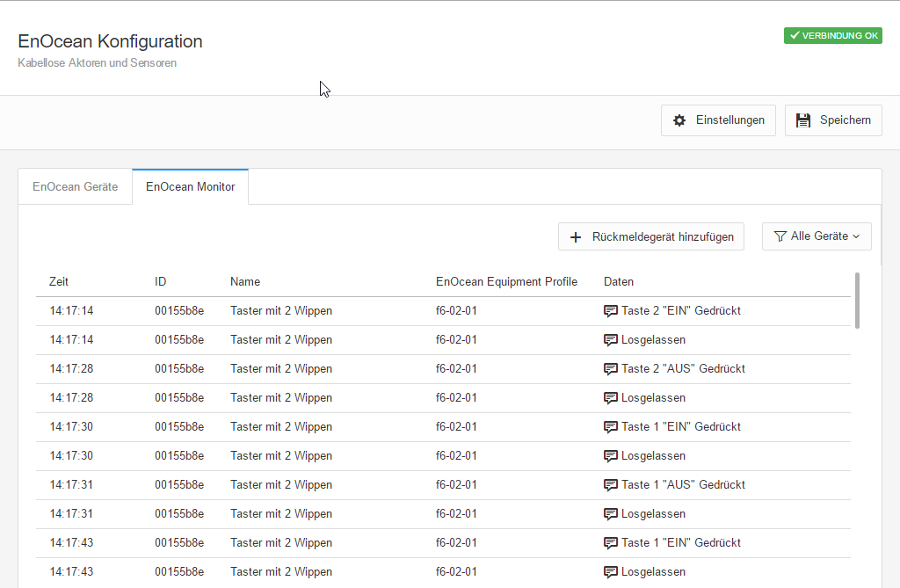Click the floppy disk save icon
Viewport: 900px width, 588px height.
point(803,120)
